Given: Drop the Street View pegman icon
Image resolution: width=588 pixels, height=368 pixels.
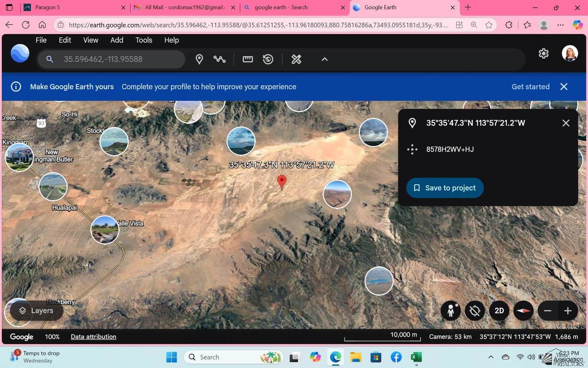Looking at the screenshot, I should [x=450, y=310].
